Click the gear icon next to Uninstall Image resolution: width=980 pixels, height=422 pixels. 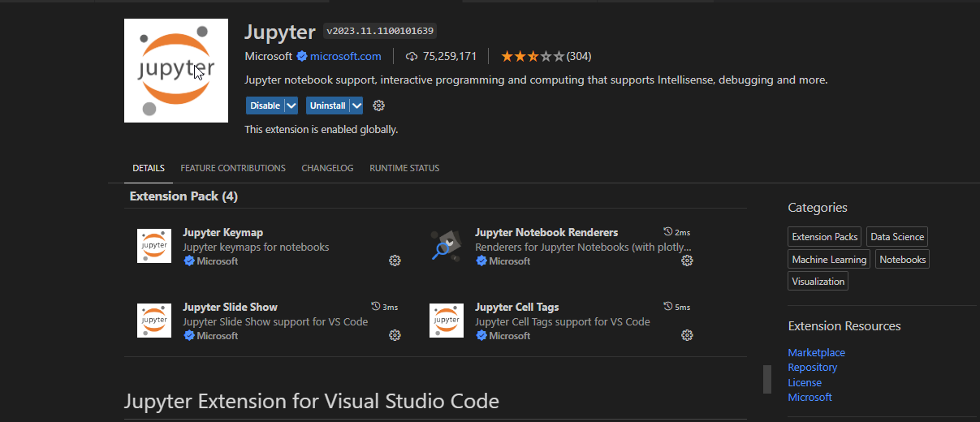378,105
